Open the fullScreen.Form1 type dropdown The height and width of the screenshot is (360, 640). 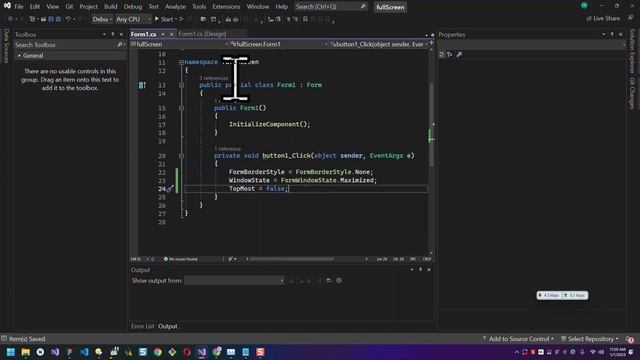click(x=279, y=44)
